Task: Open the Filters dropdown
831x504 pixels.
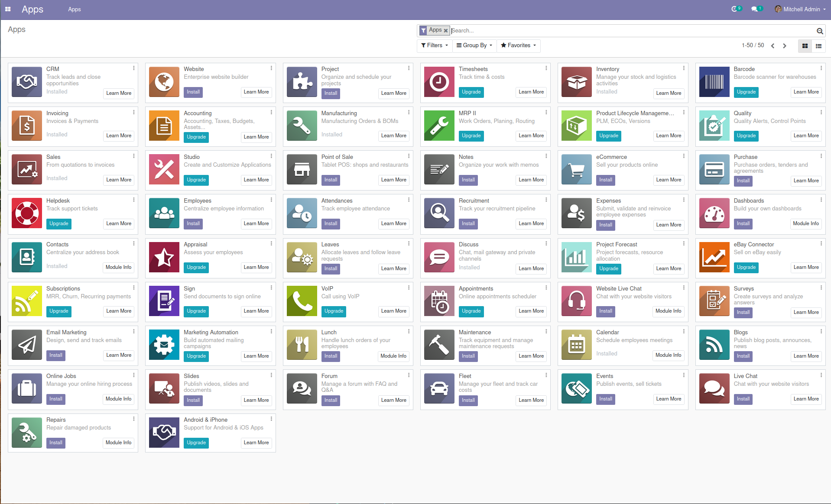Action: coord(434,45)
